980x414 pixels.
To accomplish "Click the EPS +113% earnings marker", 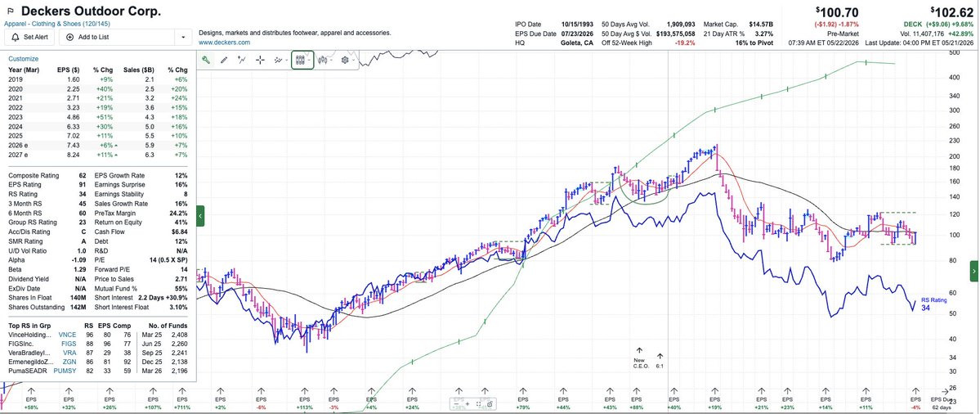I will point(304,399).
